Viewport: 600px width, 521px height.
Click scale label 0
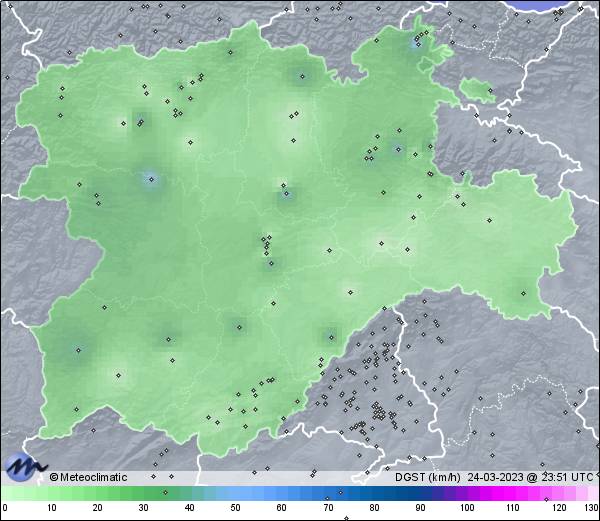[x=5, y=508]
